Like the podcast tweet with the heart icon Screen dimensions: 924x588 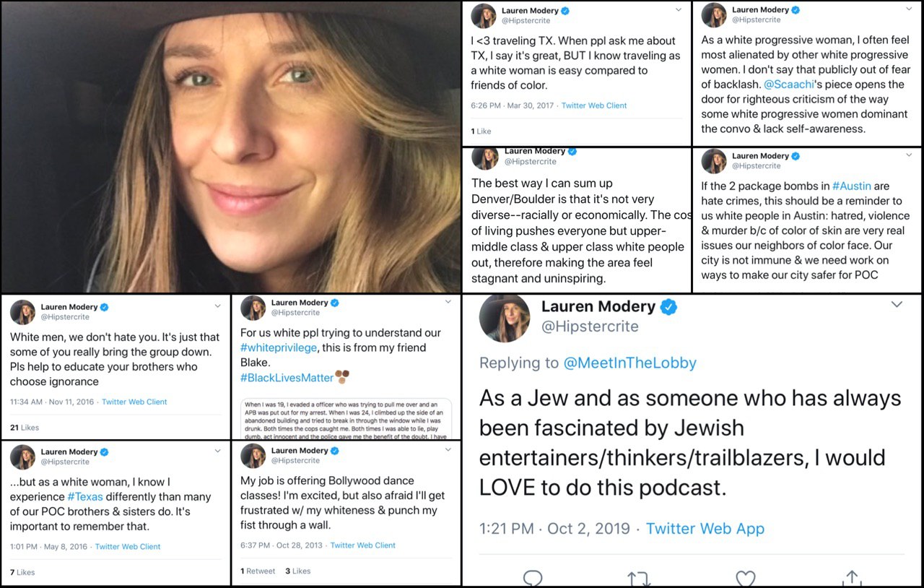point(745,579)
